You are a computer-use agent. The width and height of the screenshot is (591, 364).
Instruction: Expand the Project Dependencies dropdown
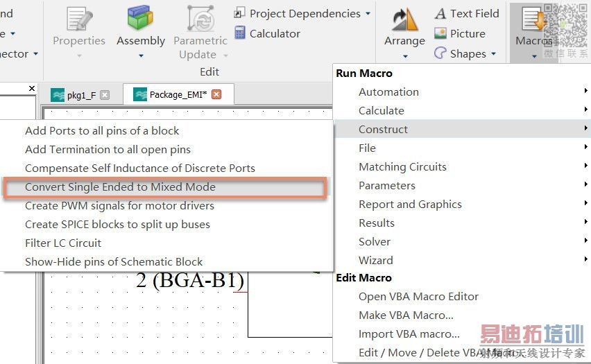tap(368, 13)
